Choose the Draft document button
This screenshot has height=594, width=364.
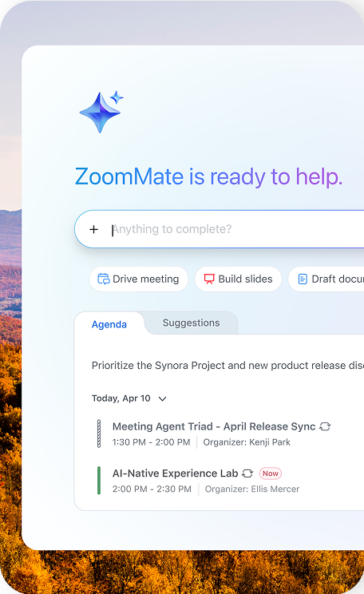click(326, 279)
